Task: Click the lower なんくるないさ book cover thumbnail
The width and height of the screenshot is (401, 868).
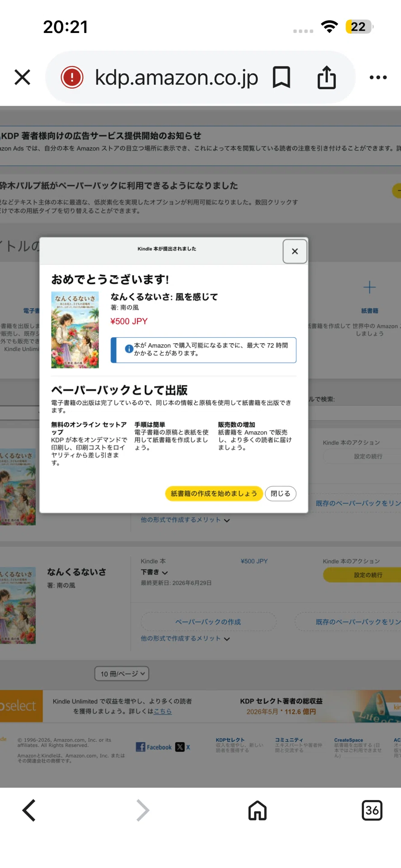Action: click(x=18, y=605)
